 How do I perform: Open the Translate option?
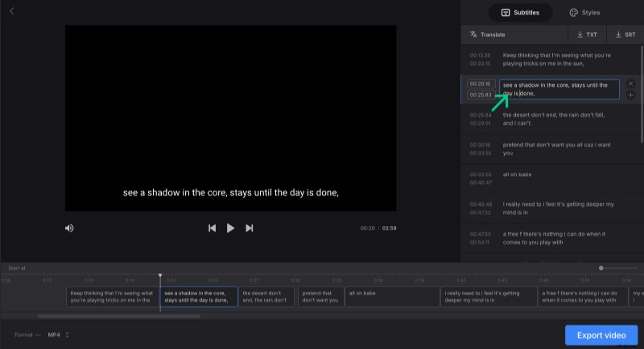tap(488, 35)
